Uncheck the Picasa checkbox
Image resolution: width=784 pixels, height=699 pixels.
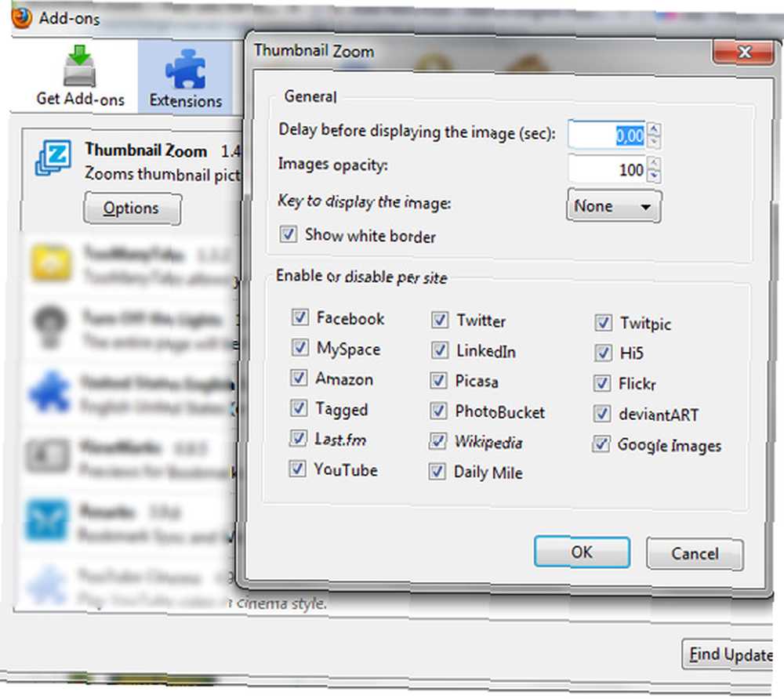coord(438,381)
